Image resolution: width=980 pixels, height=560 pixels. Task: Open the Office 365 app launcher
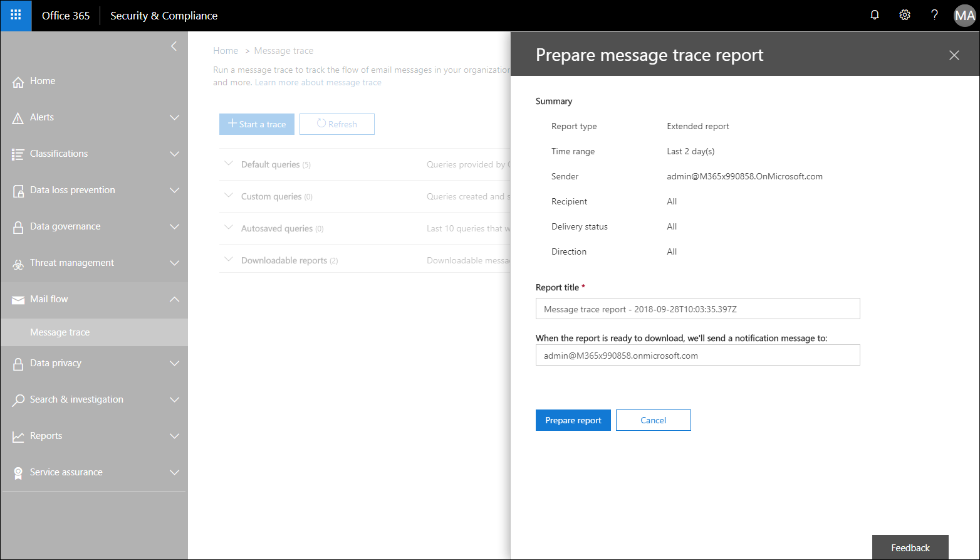[15, 15]
